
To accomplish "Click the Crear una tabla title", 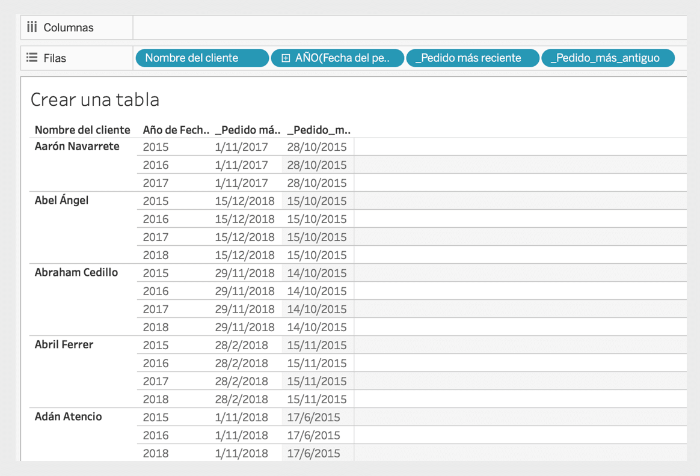I will tap(95, 100).
